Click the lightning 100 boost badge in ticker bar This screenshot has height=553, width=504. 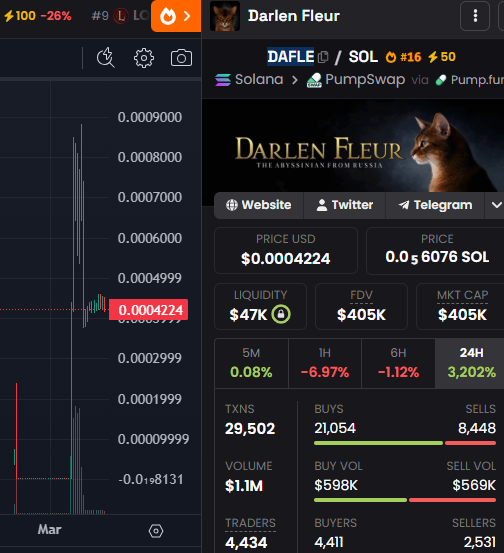click(x=20, y=16)
